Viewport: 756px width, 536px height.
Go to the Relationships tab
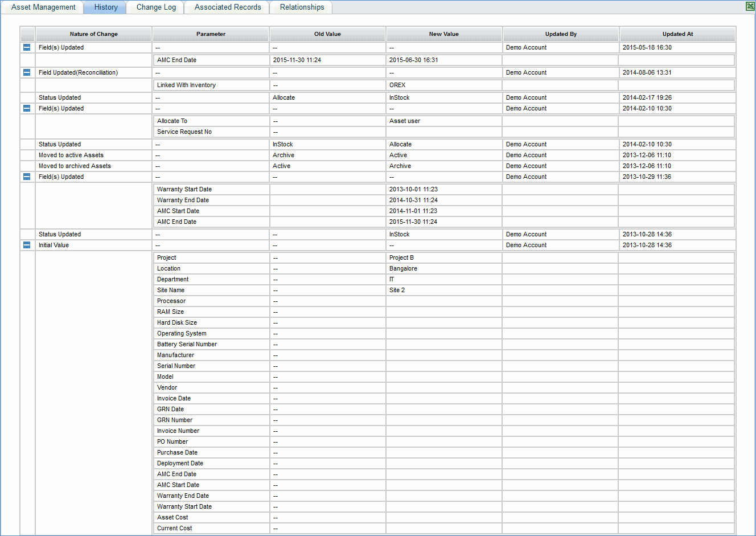[302, 7]
